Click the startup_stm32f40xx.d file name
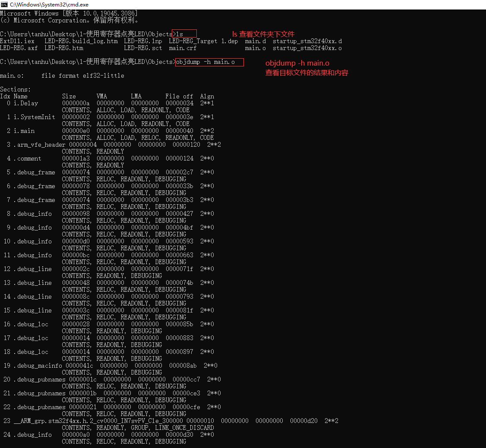This screenshot has width=486, height=448. pos(307,41)
